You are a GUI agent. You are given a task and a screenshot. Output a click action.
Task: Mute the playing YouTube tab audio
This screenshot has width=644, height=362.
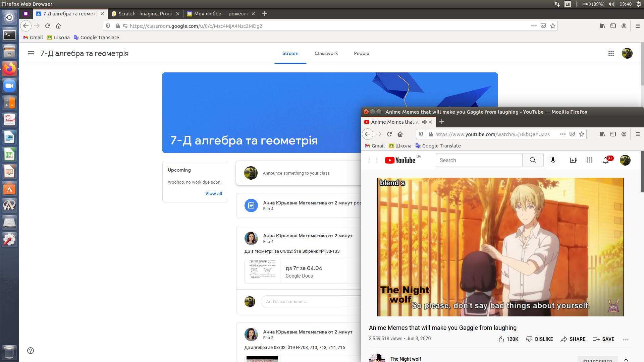click(x=424, y=122)
